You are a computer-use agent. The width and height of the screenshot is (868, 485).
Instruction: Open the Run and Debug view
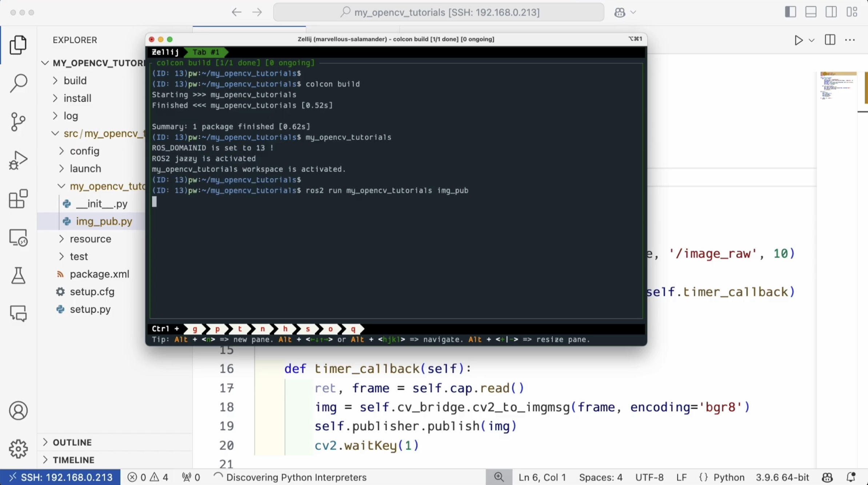click(x=18, y=160)
